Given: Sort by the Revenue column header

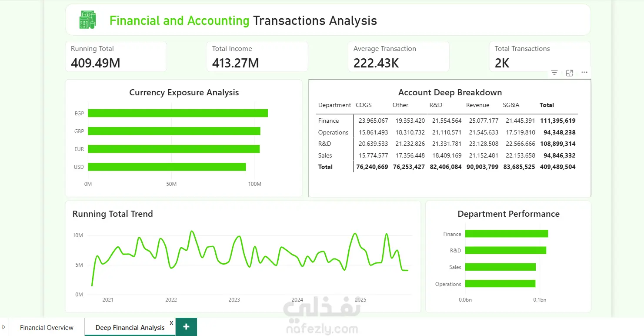Looking at the screenshot, I should (x=477, y=105).
